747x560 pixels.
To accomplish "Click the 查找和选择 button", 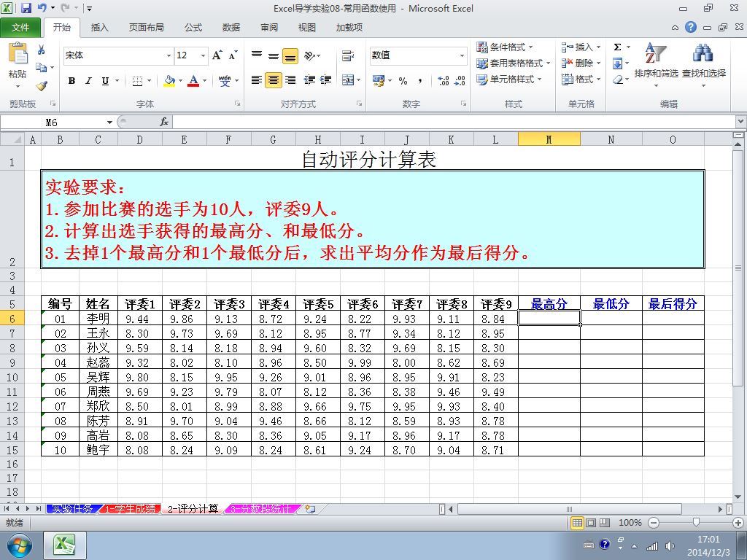I will (704, 65).
